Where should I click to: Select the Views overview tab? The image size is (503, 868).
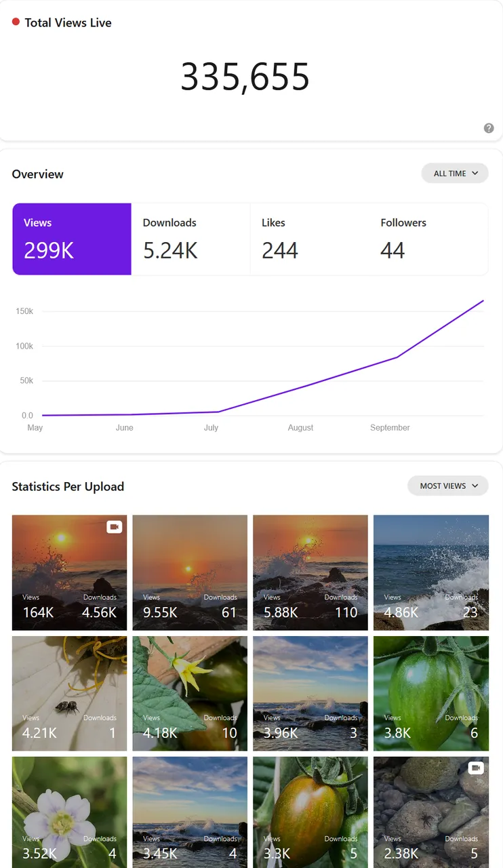72,239
